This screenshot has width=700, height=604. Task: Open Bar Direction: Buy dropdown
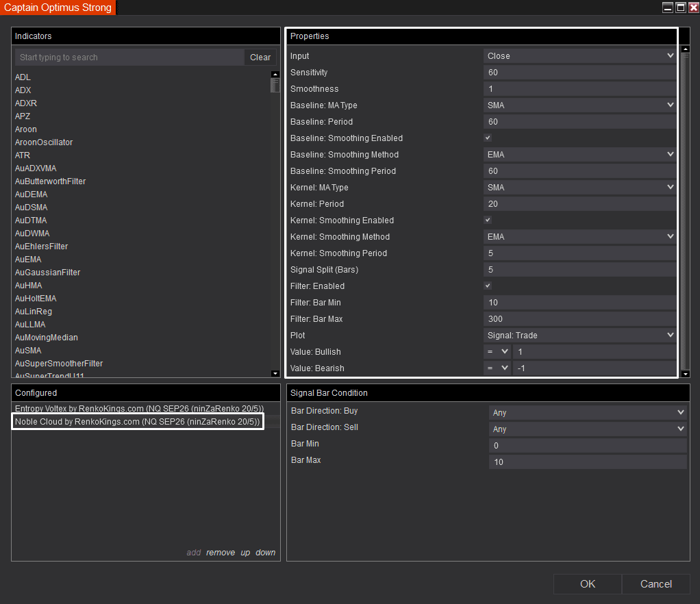[588, 412]
